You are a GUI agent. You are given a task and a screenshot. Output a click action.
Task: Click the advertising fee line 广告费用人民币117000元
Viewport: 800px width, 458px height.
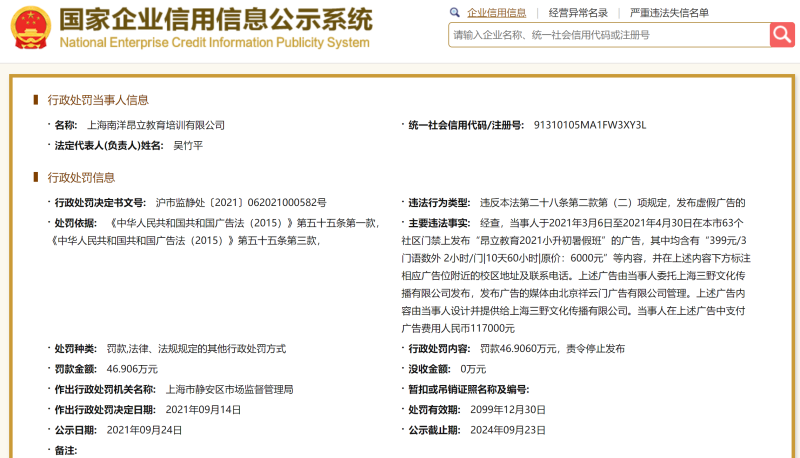coord(458,328)
